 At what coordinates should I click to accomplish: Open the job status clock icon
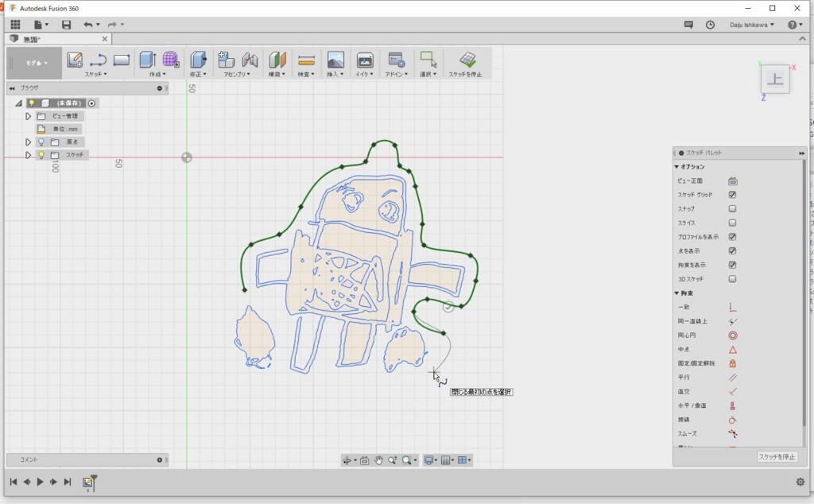pos(710,25)
